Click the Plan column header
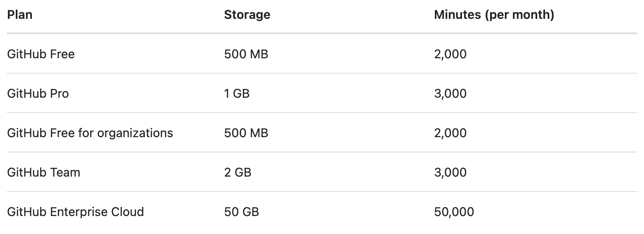644x234 pixels. click(x=20, y=15)
